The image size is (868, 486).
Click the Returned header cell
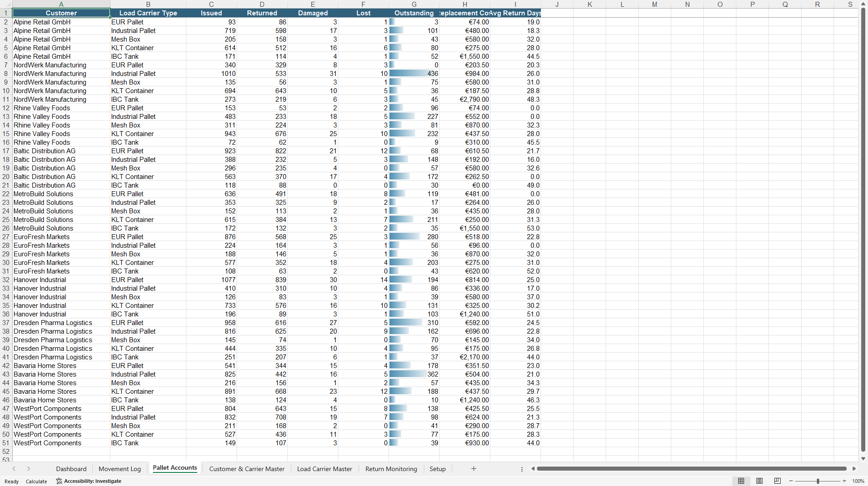pyautogui.click(x=262, y=13)
